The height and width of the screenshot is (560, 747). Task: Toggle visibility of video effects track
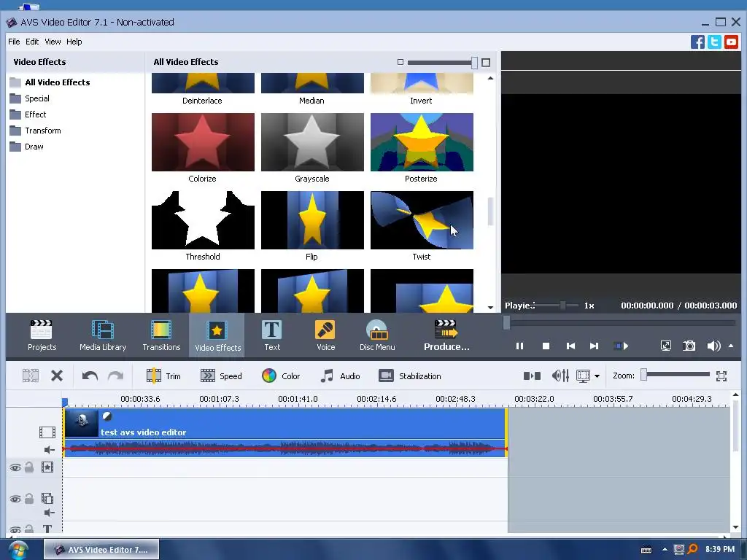[x=15, y=468]
